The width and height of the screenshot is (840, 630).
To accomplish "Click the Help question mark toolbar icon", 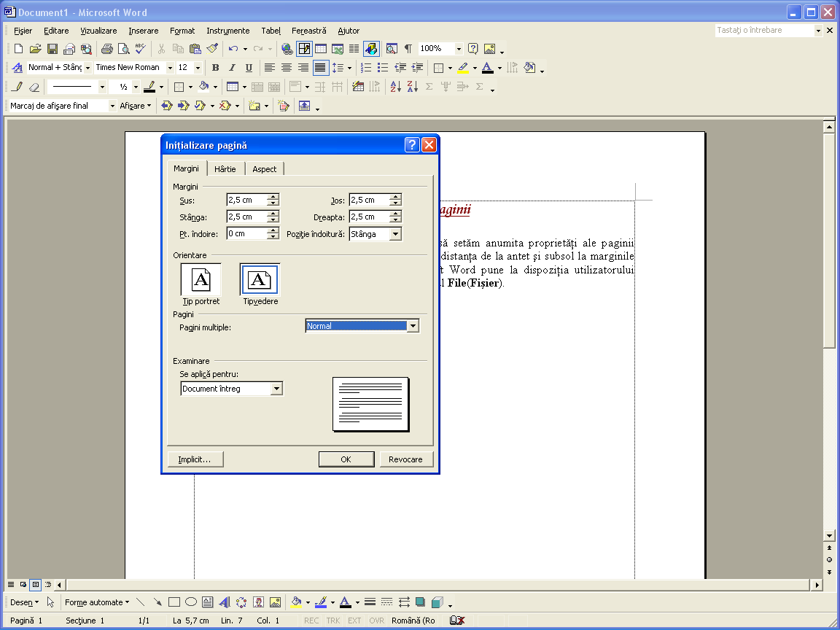I will click(x=472, y=49).
